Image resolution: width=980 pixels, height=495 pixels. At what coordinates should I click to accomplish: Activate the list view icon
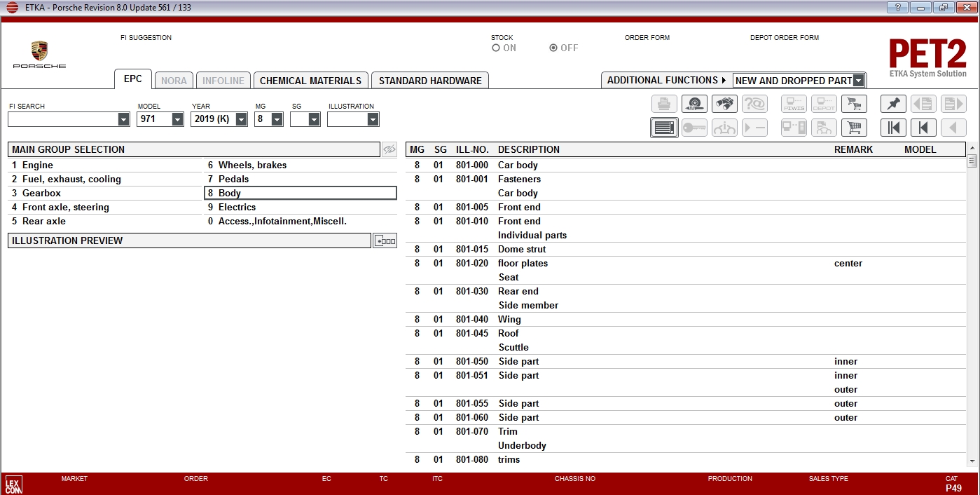[664, 128]
